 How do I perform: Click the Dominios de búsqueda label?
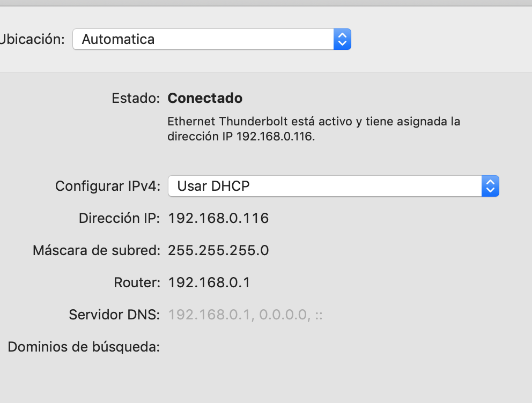[84, 347]
